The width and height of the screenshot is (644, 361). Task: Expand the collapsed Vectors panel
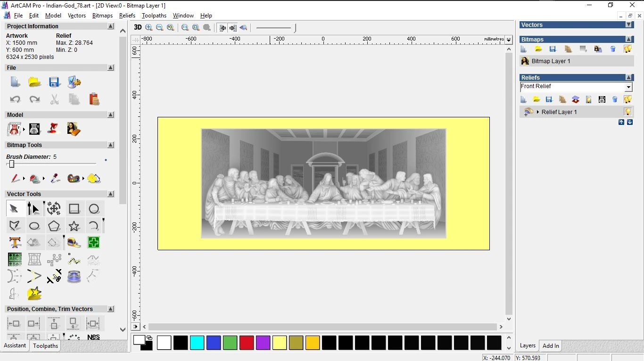click(628, 25)
